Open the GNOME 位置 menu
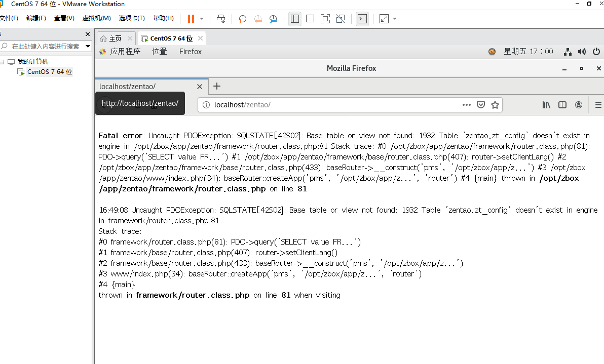This screenshot has height=364, width=604. click(159, 52)
